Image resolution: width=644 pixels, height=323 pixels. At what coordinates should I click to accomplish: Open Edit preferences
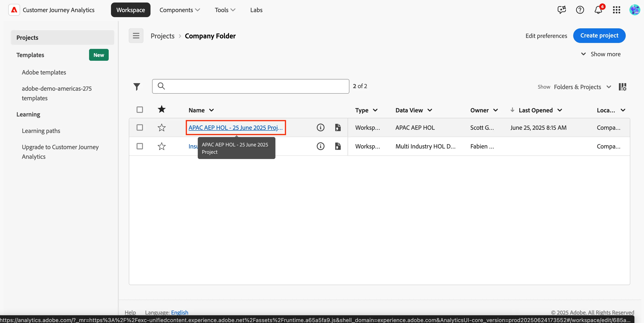tap(546, 36)
